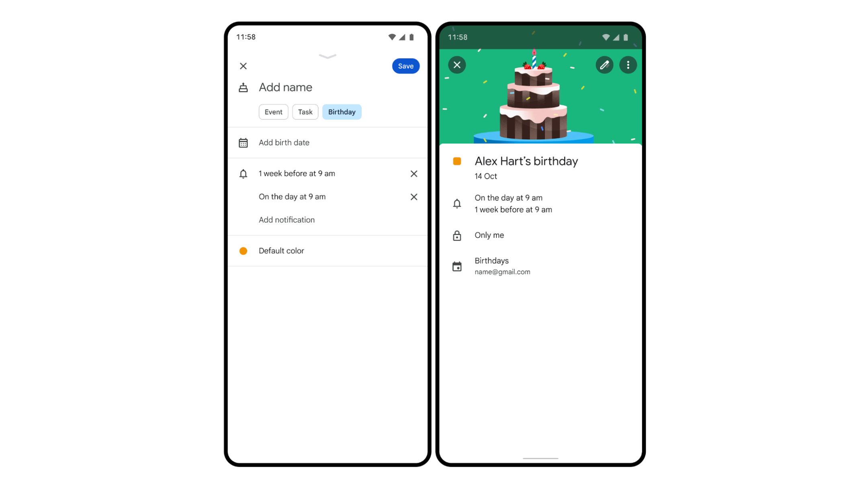Click the Birthdays calendar icon in event detail
This screenshot has height=488, width=868.
tap(457, 266)
